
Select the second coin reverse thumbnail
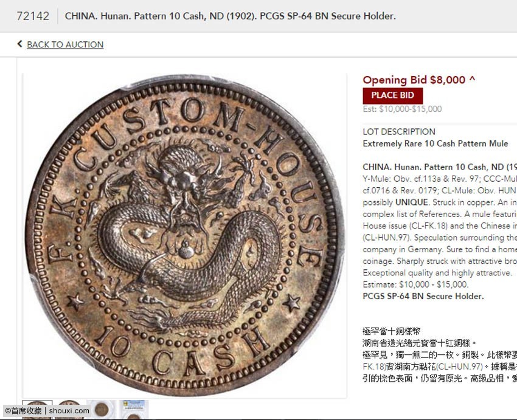pos(69,410)
